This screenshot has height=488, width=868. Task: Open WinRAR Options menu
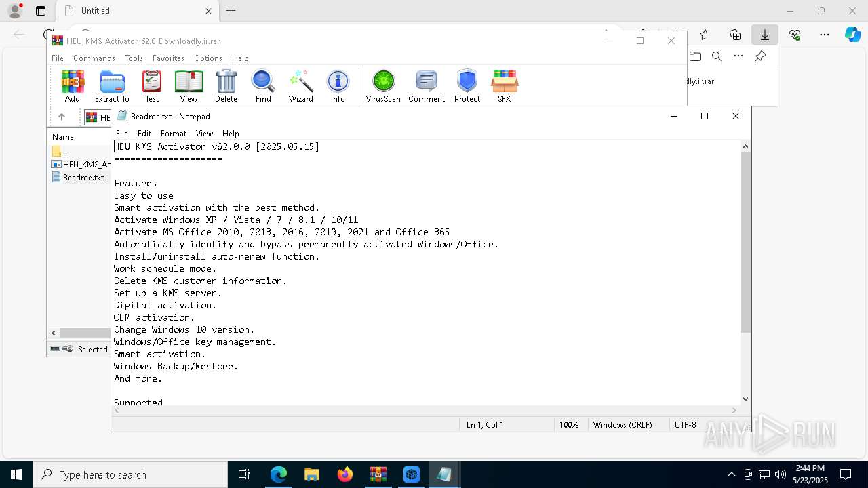208,58
